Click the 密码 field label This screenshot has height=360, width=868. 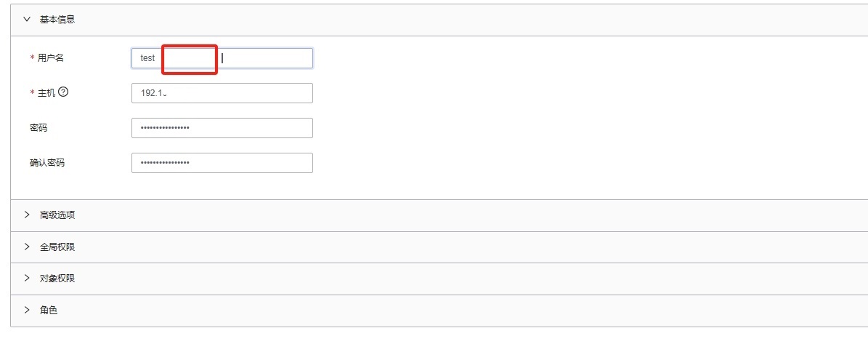click(x=38, y=128)
